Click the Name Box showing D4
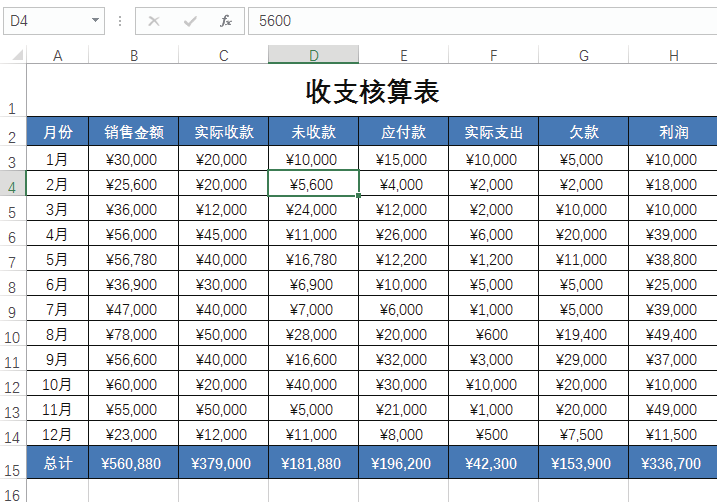The height and width of the screenshot is (502, 717). click(x=54, y=21)
